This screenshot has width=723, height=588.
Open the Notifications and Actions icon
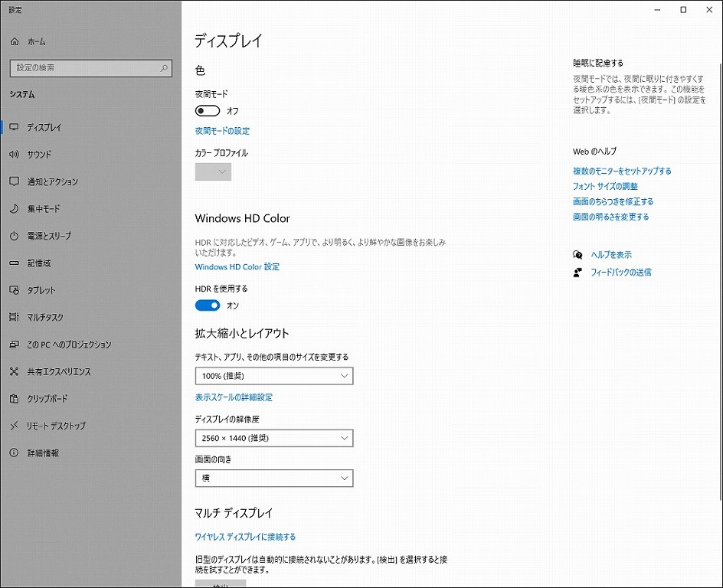(x=15, y=181)
